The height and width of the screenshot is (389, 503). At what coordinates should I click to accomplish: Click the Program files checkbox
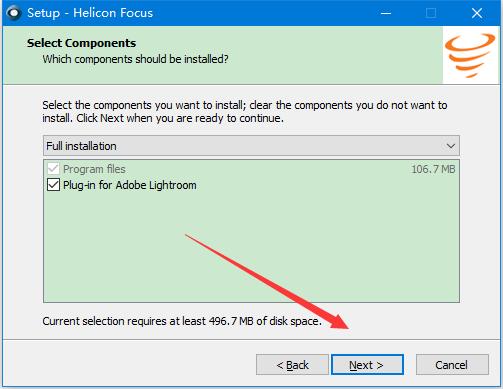(x=53, y=169)
